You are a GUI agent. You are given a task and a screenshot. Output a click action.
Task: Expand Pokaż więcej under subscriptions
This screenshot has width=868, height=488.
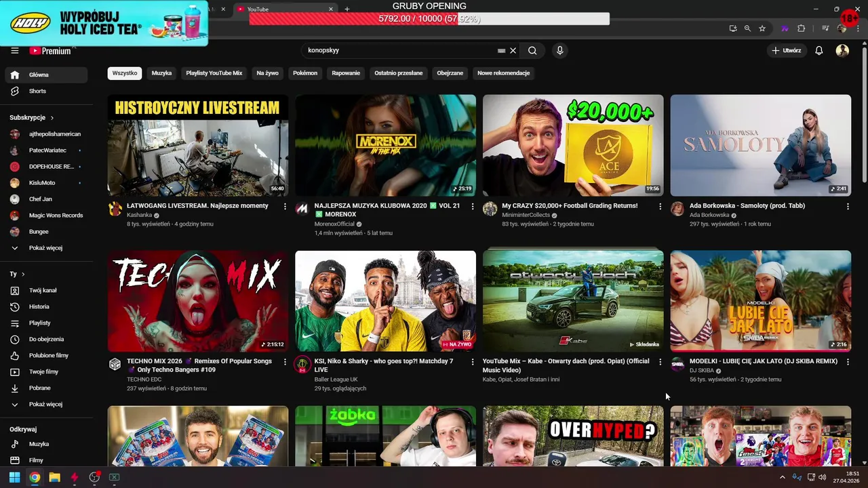tap(46, 248)
